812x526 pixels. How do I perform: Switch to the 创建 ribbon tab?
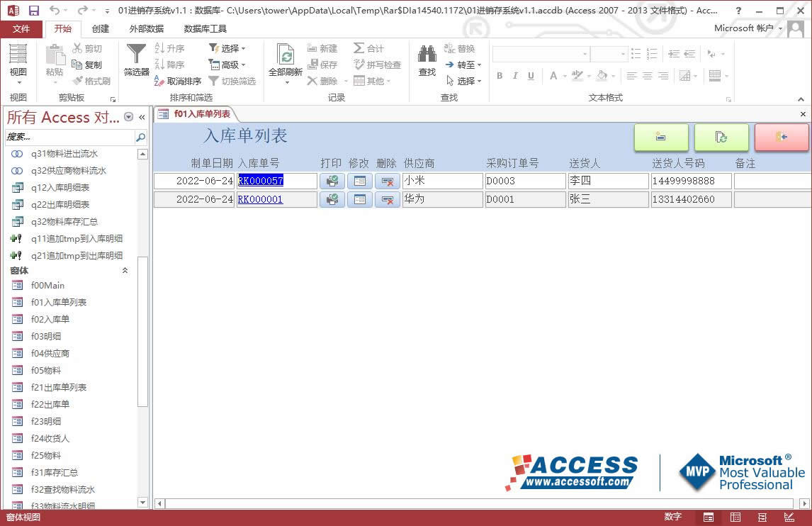[100, 28]
